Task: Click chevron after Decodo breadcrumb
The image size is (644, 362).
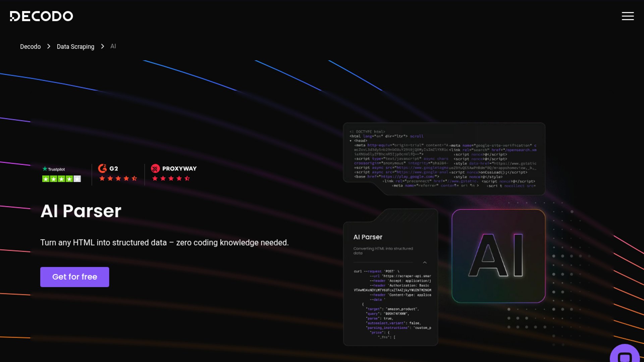Action: pos(49,47)
